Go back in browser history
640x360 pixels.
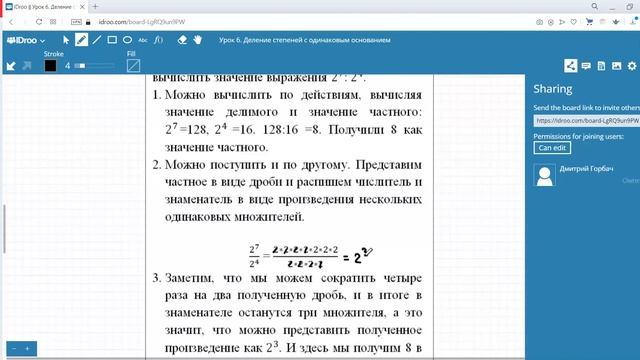click(11, 22)
